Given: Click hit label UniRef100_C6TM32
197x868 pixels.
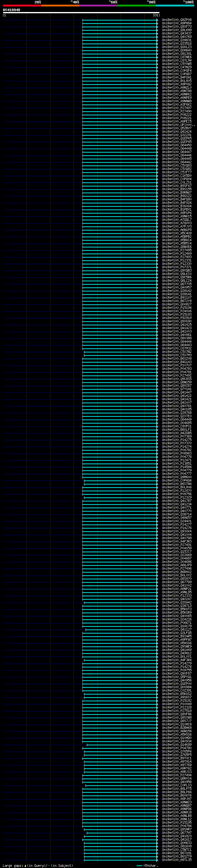Looking at the screenshot, I should coord(177,349).
